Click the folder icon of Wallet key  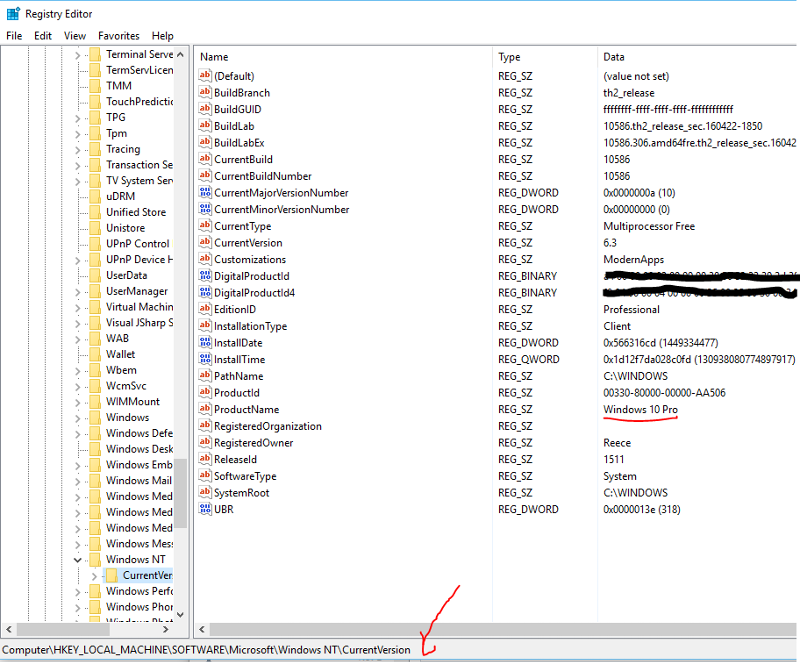[95, 354]
